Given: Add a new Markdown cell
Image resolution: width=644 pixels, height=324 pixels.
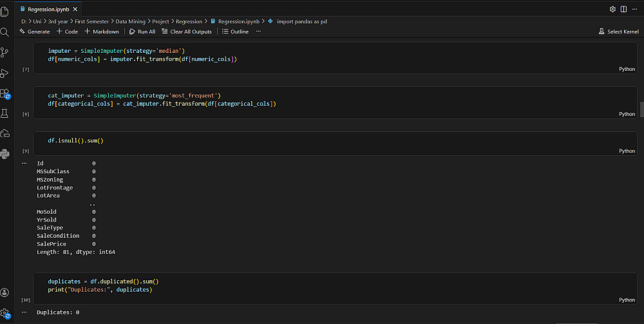Looking at the screenshot, I should click(x=102, y=32).
